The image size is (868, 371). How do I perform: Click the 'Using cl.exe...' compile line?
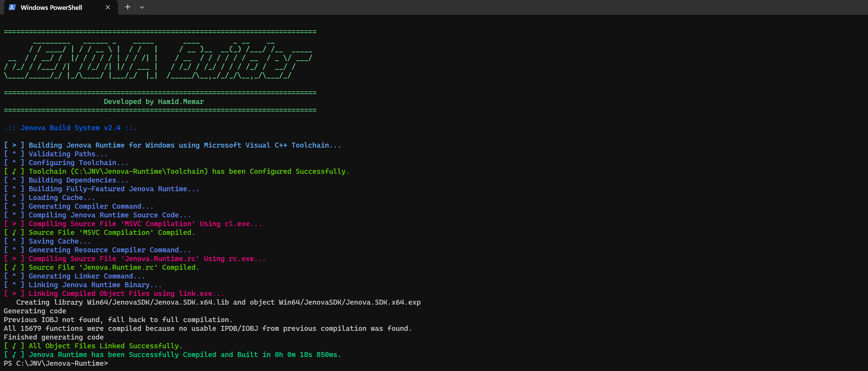coord(133,224)
